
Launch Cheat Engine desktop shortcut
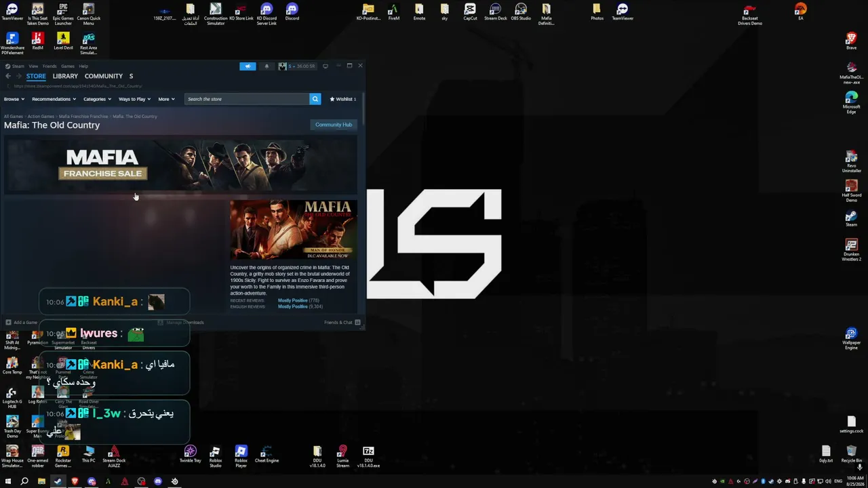pyautogui.click(x=267, y=454)
